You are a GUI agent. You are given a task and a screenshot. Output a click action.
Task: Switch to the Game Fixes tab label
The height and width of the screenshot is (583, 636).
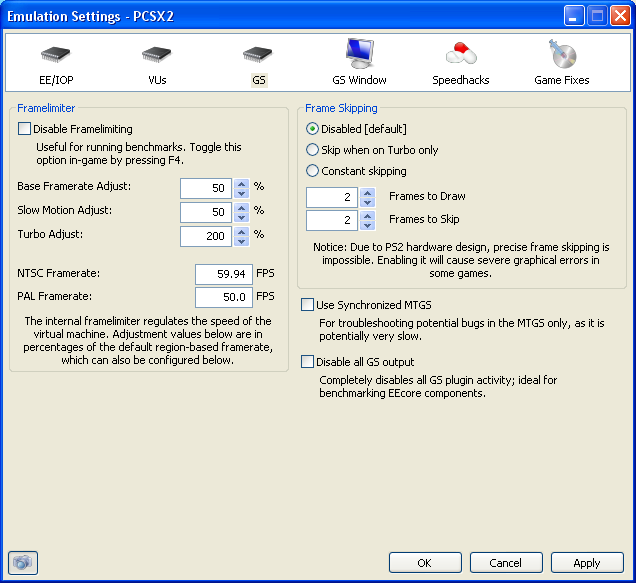pyautogui.click(x=562, y=80)
